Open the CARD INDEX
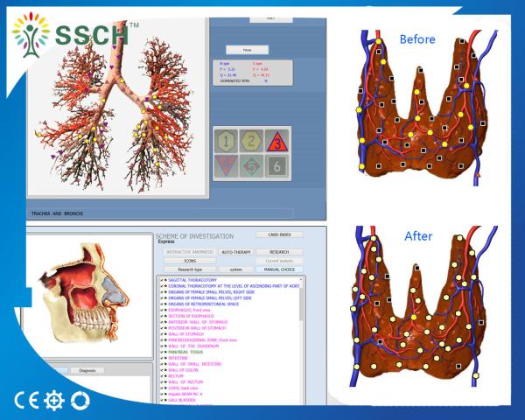Viewport: 525px width, 420px height. [280, 234]
